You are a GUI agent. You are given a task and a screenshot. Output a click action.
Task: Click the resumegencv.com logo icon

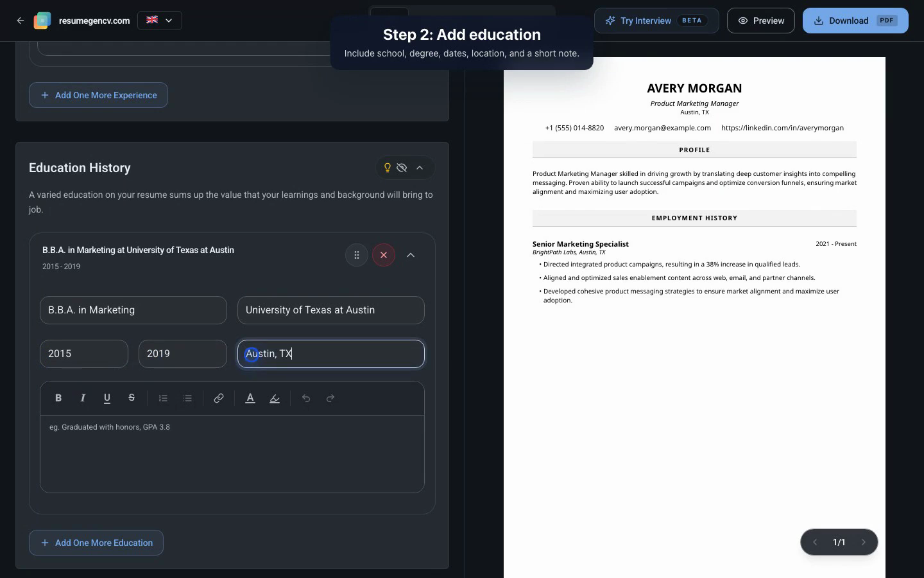click(42, 21)
